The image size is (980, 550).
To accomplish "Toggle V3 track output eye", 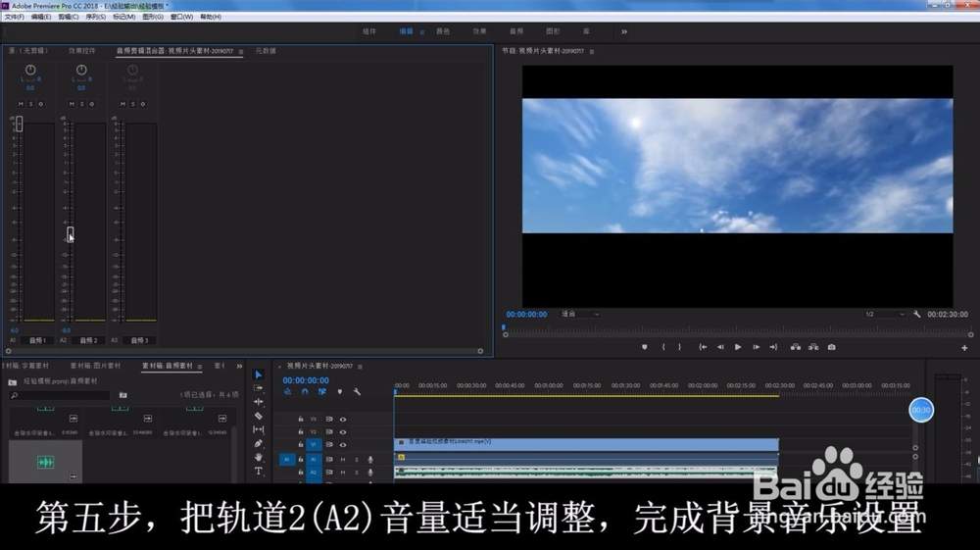I will coord(342,420).
